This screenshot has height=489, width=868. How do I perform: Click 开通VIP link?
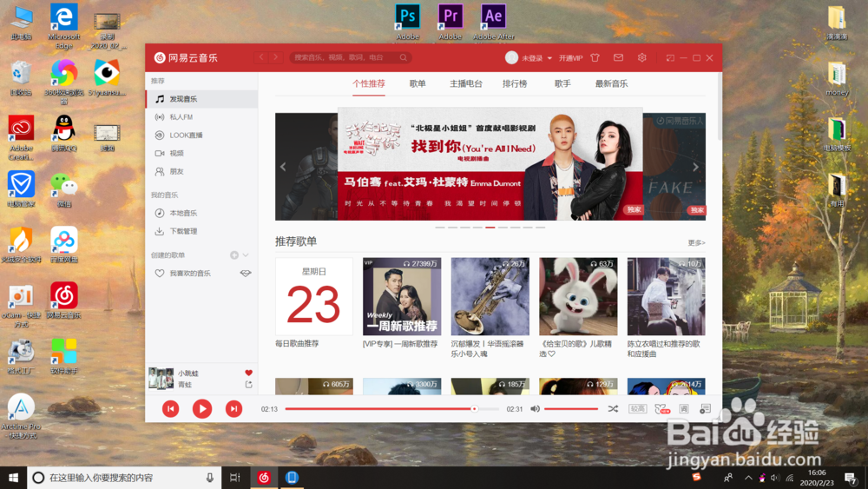pos(570,57)
